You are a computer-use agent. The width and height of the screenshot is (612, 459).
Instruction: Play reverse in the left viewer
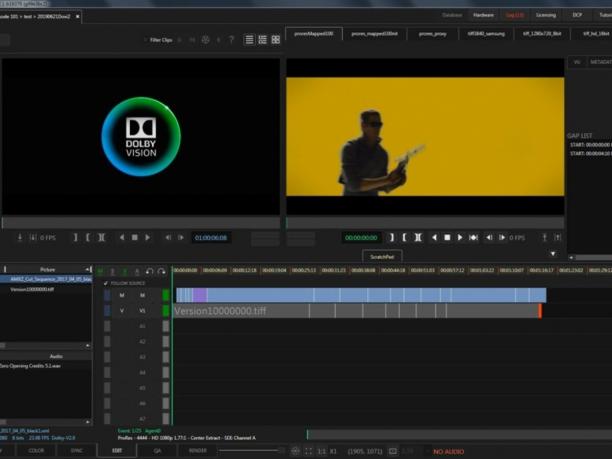pyautogui.click(x=122, y=237)
